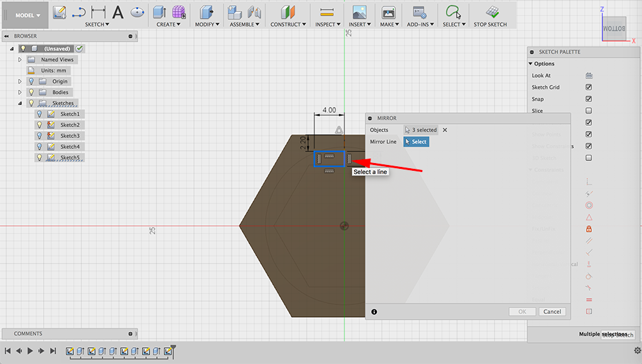Click the Create Sketch tool icon
Screen dimensions: 642x364
click(60, 12)
